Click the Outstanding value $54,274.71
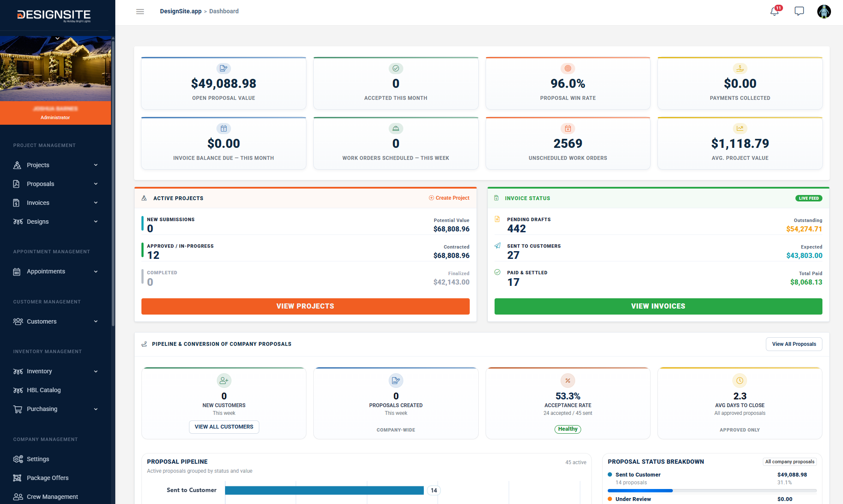The width and height of the screenshot is (843, 504). (804, 229)
